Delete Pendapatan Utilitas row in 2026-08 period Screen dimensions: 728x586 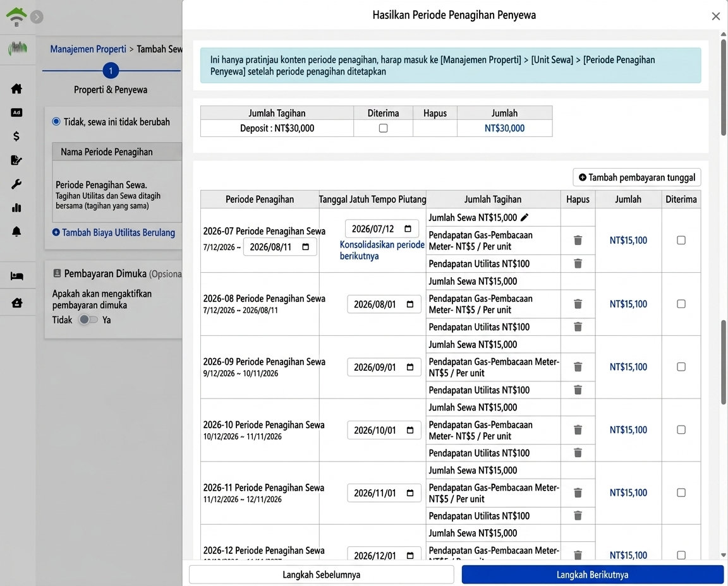578,326
